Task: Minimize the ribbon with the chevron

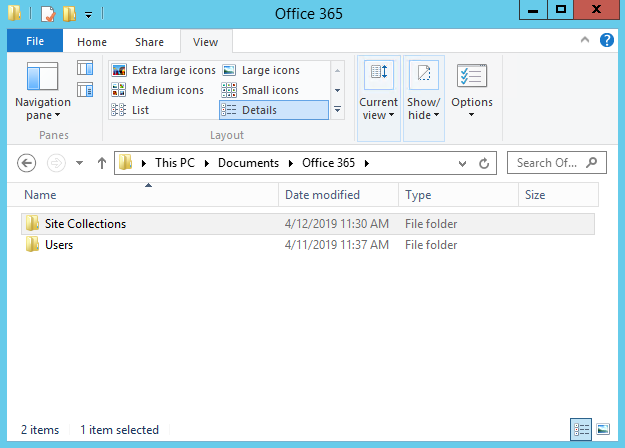Action: [x=585, y=40]
